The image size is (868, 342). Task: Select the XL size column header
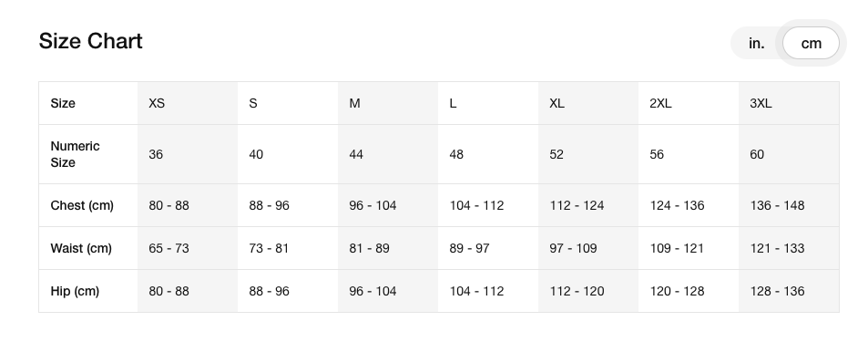[x=588, y=103]
